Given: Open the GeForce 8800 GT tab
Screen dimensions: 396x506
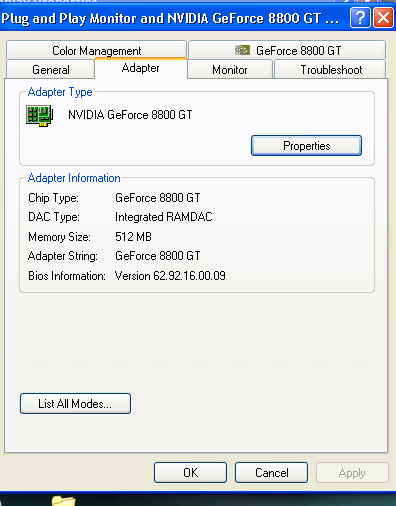Looking at the screenshot, I should click(287, 50).
